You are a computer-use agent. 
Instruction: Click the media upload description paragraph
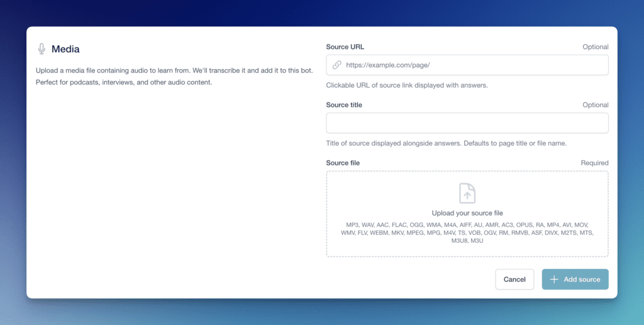coord(174,76)
